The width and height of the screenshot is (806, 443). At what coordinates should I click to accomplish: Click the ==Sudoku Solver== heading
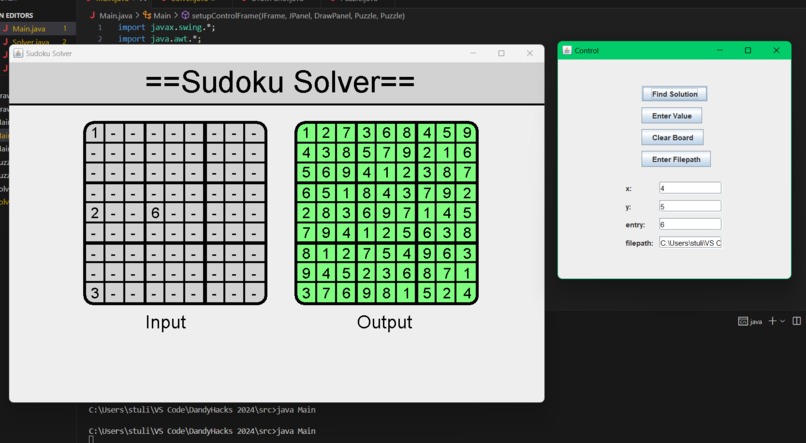coord(280,82)
